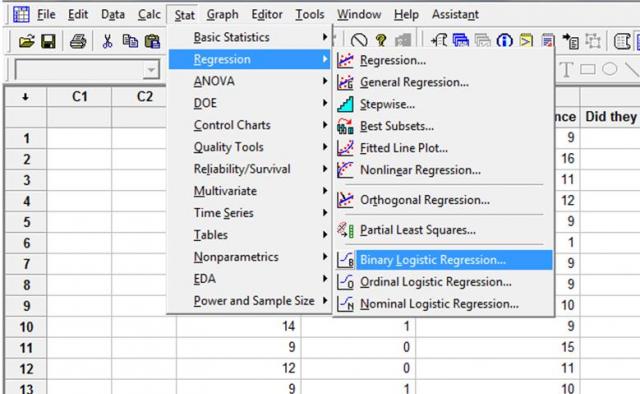Select the C1 column header
Screen dimensions: 640x394
80,97
